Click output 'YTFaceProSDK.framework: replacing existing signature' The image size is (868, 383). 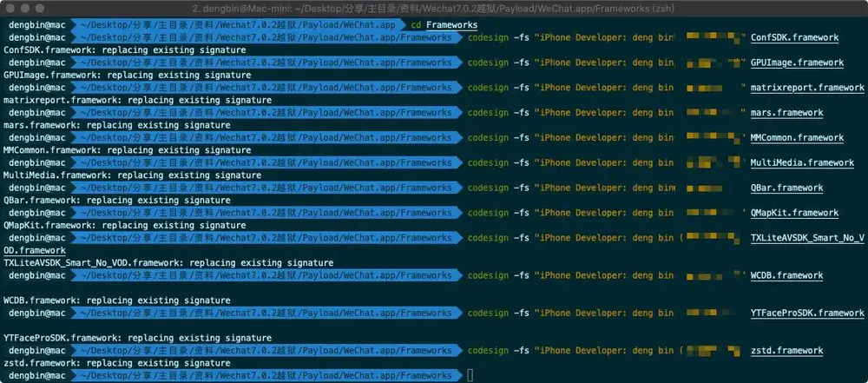137,338
